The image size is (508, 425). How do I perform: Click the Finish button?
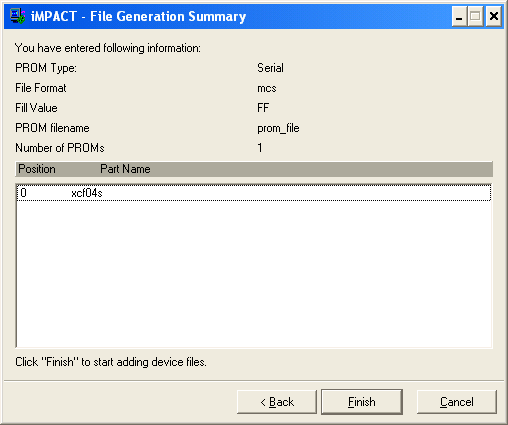(x=362, y=402)
